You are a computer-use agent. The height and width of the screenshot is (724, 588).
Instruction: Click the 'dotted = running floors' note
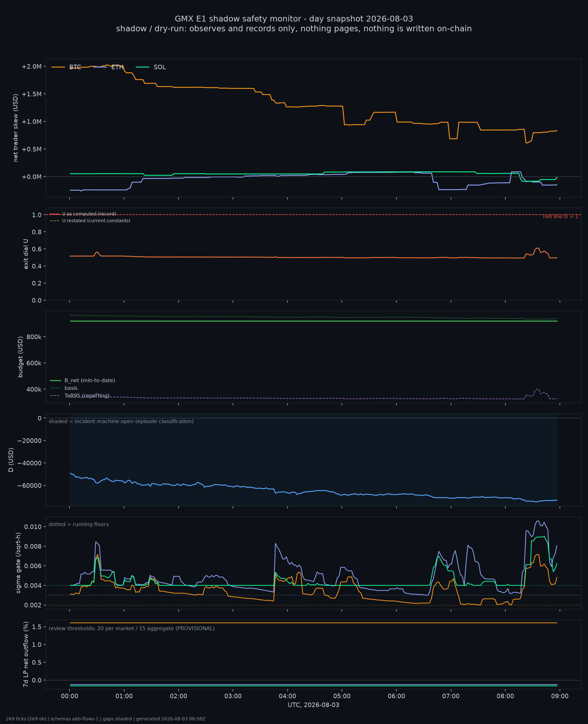pos(79,525)
